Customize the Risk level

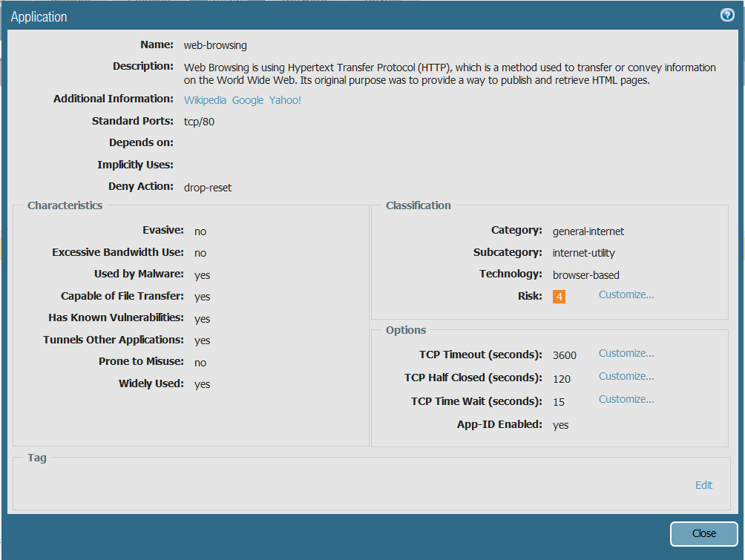[x=626, y=295]
